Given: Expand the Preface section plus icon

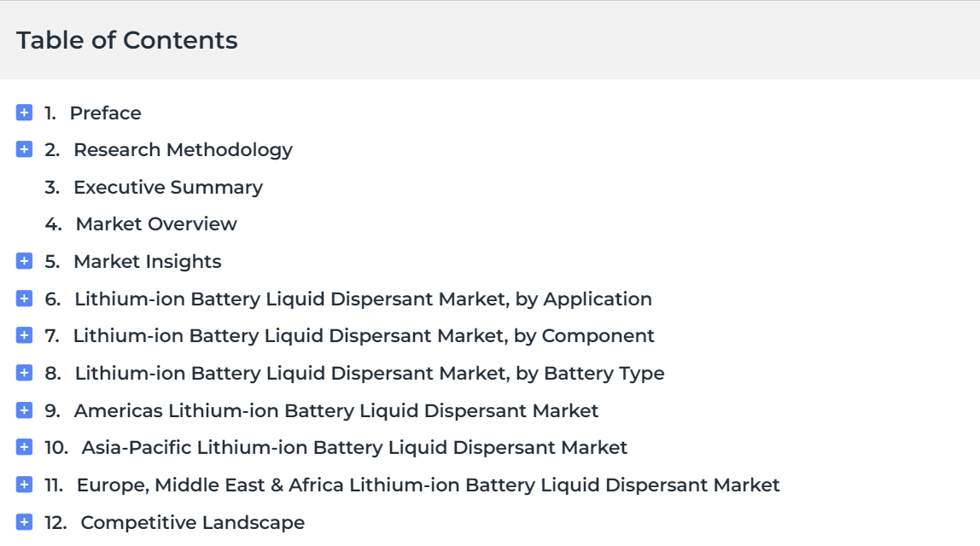Looking at the screenshot, I should pos(25,113).
